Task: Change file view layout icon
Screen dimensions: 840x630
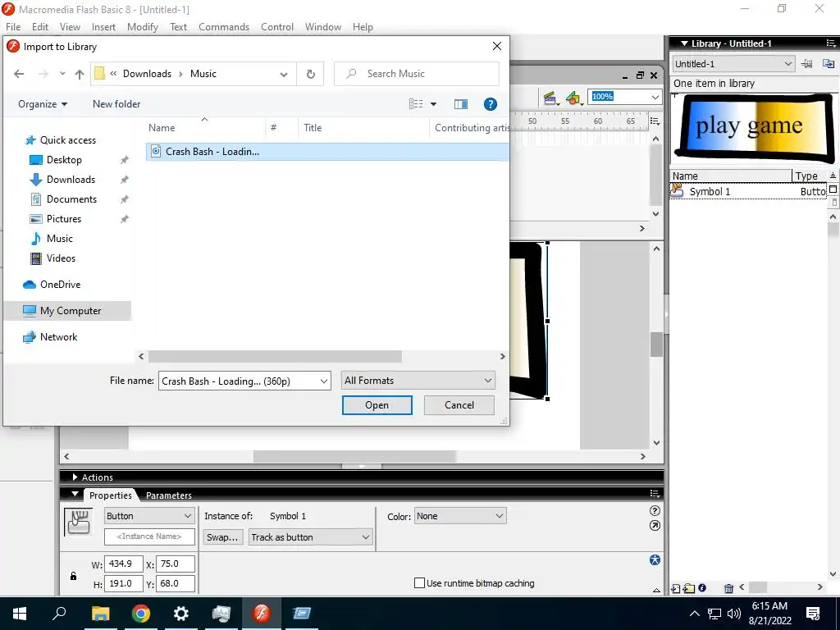Action: click(416, 104)
